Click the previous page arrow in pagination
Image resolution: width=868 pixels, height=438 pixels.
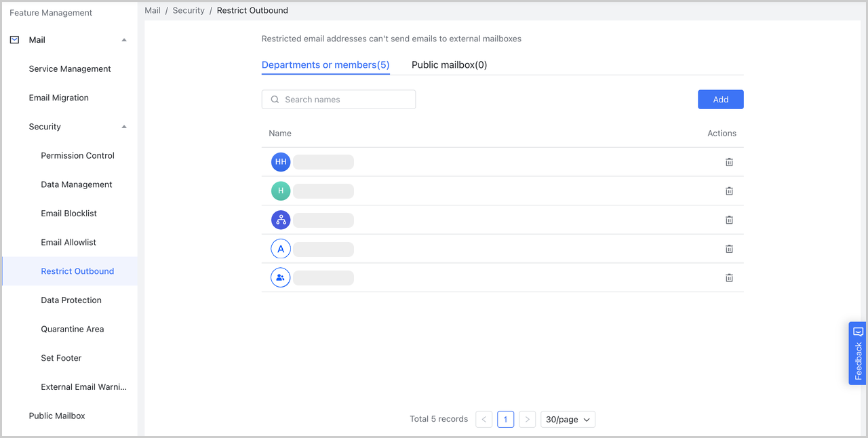[x=484, y=419]
